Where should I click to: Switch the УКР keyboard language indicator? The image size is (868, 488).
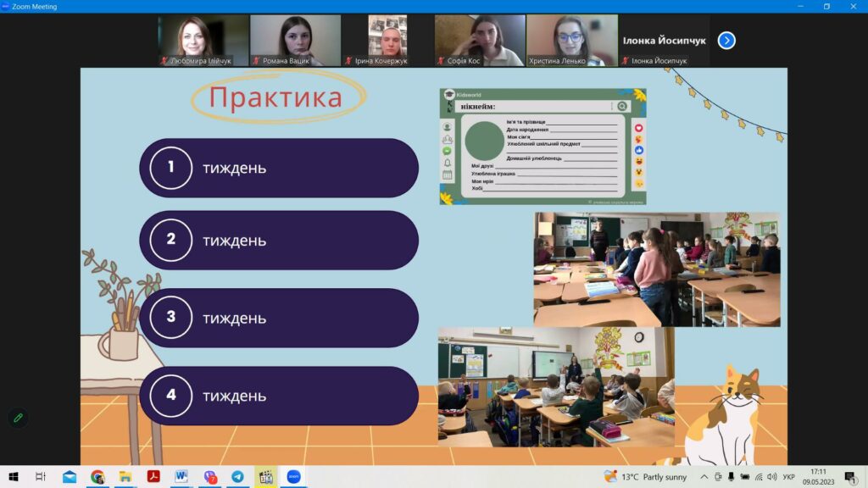tap(788, 477)
